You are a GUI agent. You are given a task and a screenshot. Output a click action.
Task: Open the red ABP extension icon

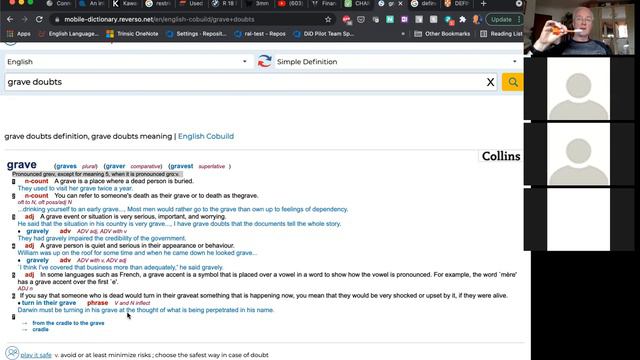click(346, 19)
